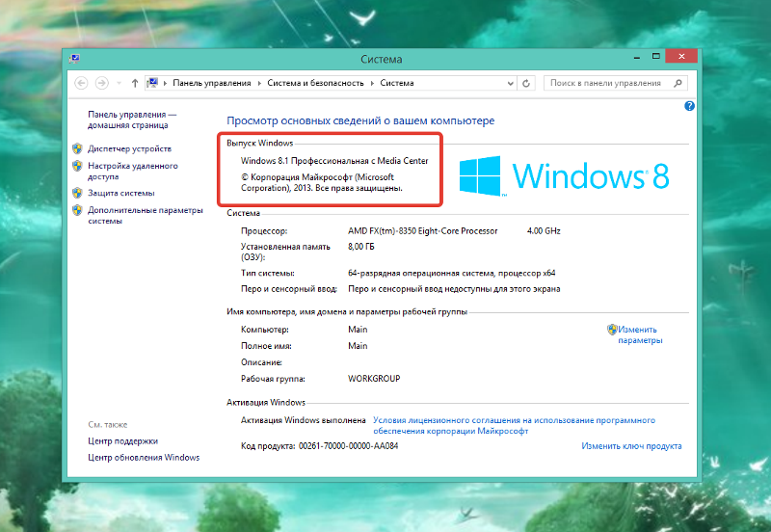
Task: Go back with the navigation arrow
Action: (x=81, y=83)
